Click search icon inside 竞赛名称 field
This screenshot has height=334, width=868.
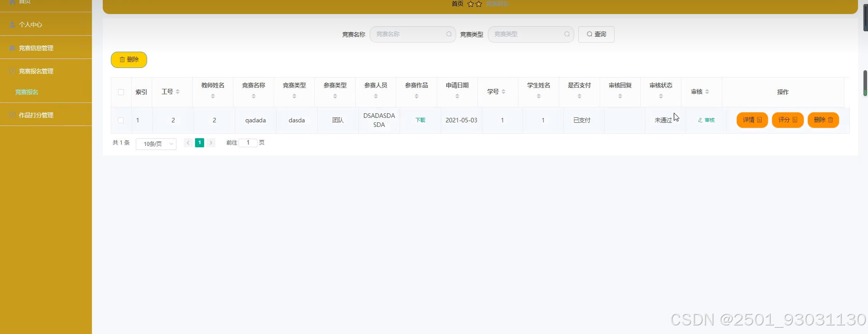point(449,34)
